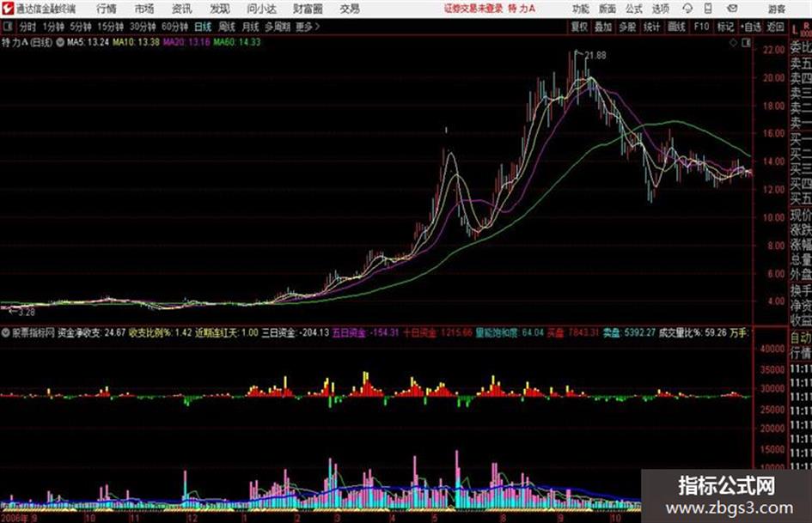812x523 pixels.
Task: Click the 21.88 high price marker
Action: pos(595,55)
